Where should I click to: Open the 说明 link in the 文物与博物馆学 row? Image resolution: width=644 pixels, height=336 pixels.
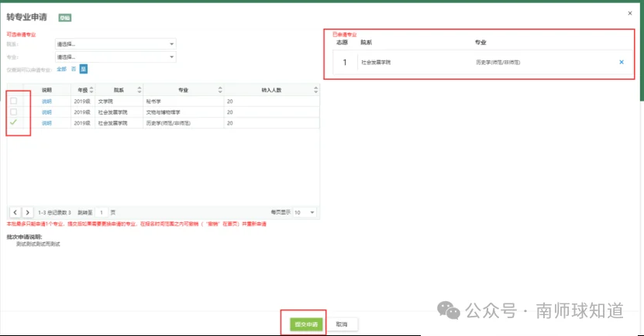[x=46, y=112]
